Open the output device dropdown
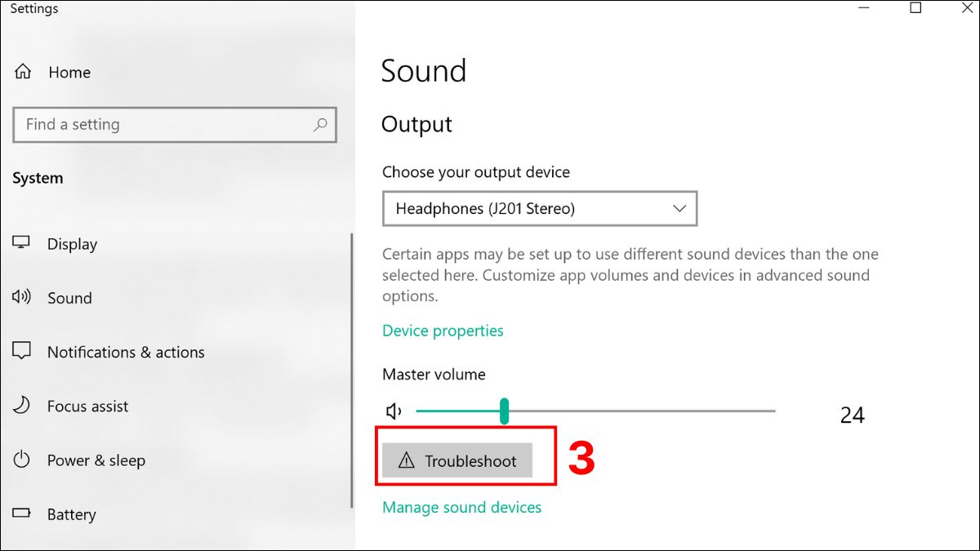This screenshot has height=551, width=980. click(x=539, y=209)
